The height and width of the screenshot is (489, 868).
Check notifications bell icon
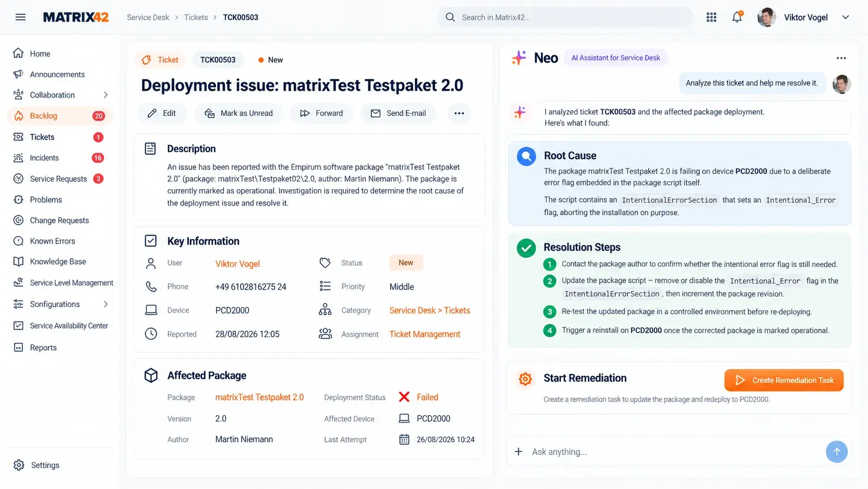pyautogui.click(x=737, y=17)
